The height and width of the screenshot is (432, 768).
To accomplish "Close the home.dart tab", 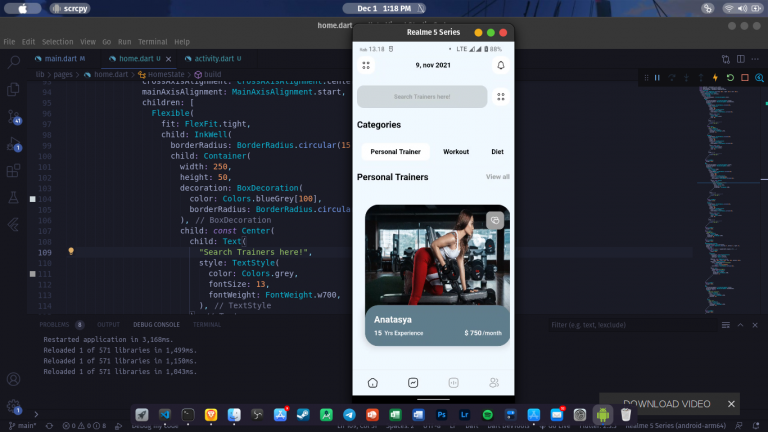I will (x=168, y=59).
